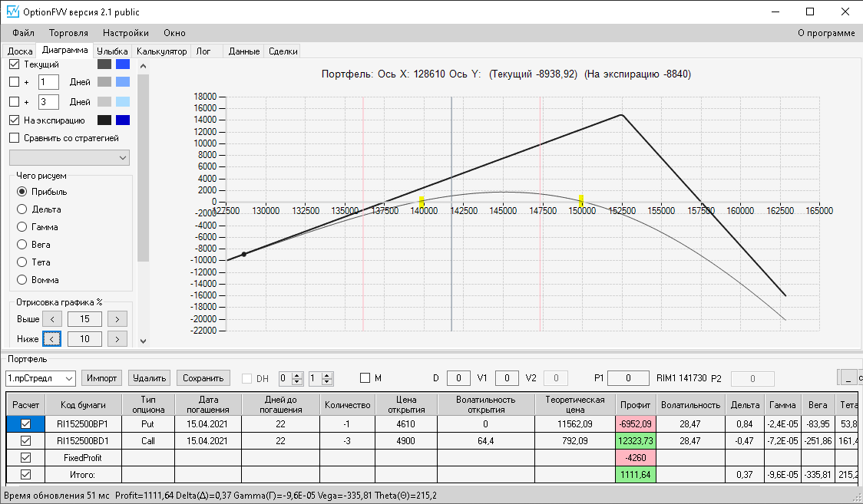Screen dimensions: 863x504
Task: Pick the Текущий dark gray color swatch
Action: [x=104, y=64]
